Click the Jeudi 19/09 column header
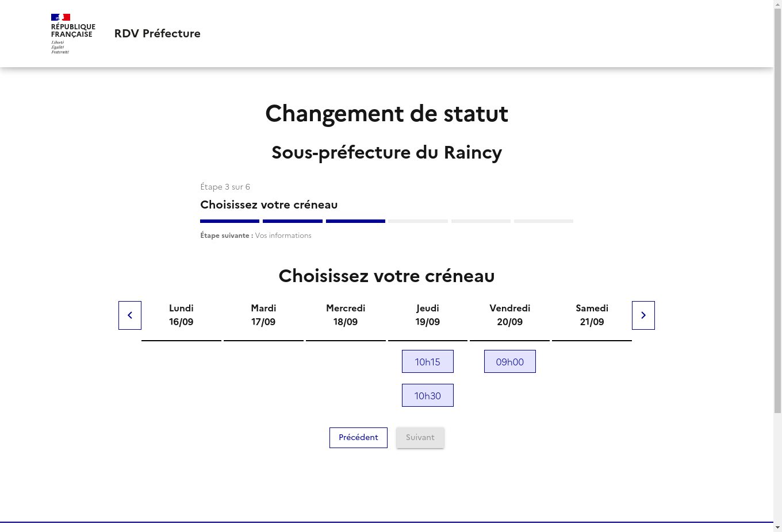Image resolution: width=782 pixels, height=532 pixels. point(428,315)
